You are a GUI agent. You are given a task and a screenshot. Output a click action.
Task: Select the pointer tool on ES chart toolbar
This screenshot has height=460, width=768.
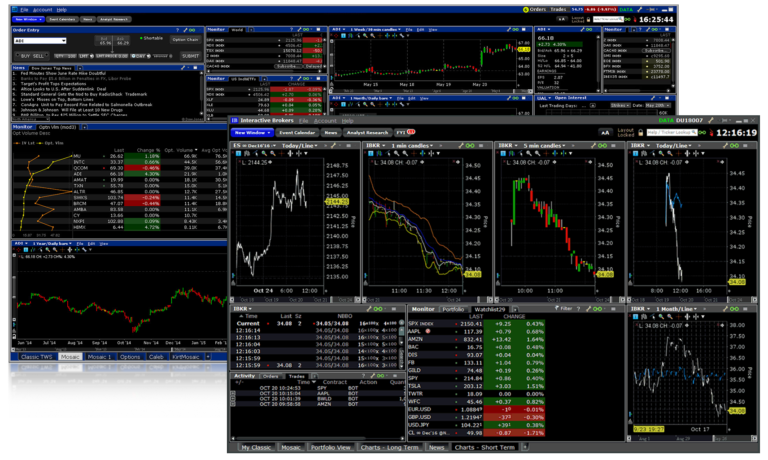point(256,153)
